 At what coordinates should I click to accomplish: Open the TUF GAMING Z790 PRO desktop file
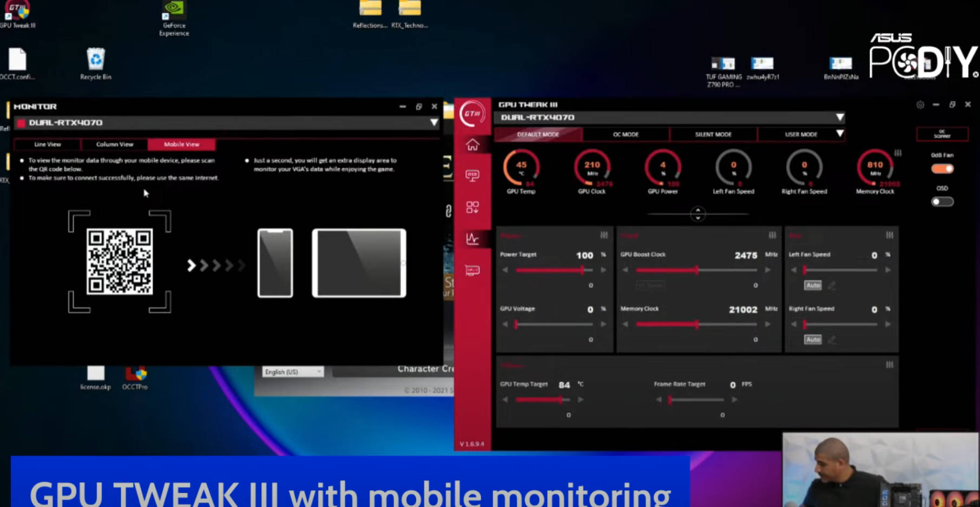pos(724,72)
